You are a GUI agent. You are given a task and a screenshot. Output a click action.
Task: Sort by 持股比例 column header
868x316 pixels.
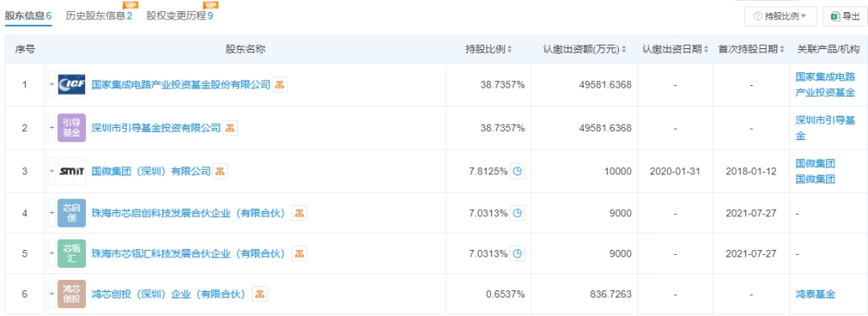tap(489, 49)
